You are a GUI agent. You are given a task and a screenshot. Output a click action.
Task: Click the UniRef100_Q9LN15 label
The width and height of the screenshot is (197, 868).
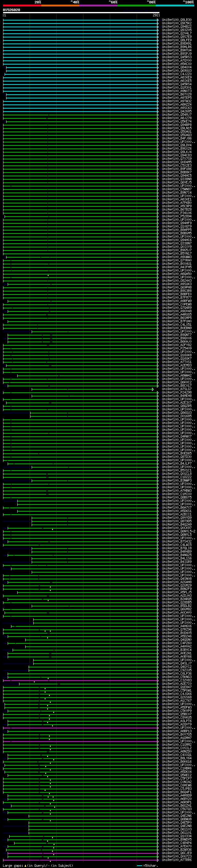click(177, 128)
